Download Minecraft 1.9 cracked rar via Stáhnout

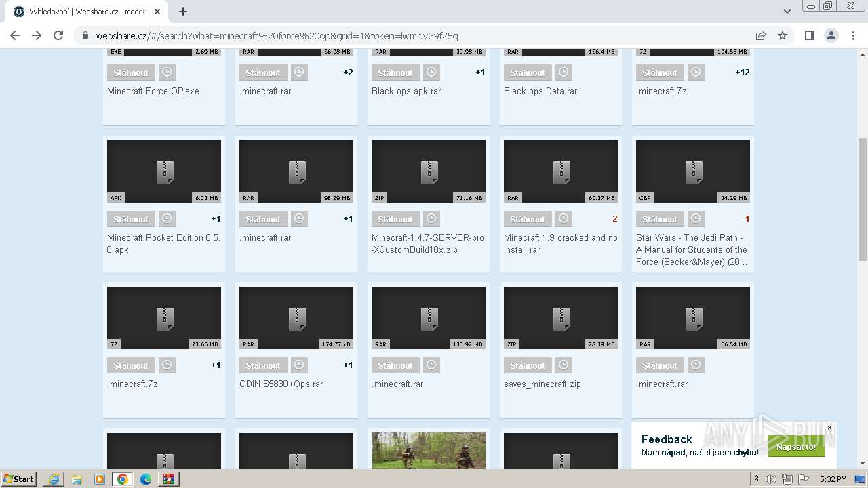528,219
